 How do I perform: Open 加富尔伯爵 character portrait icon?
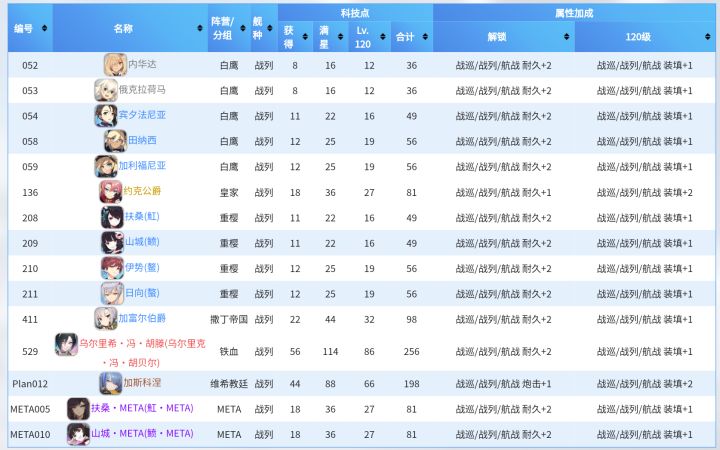106,318
